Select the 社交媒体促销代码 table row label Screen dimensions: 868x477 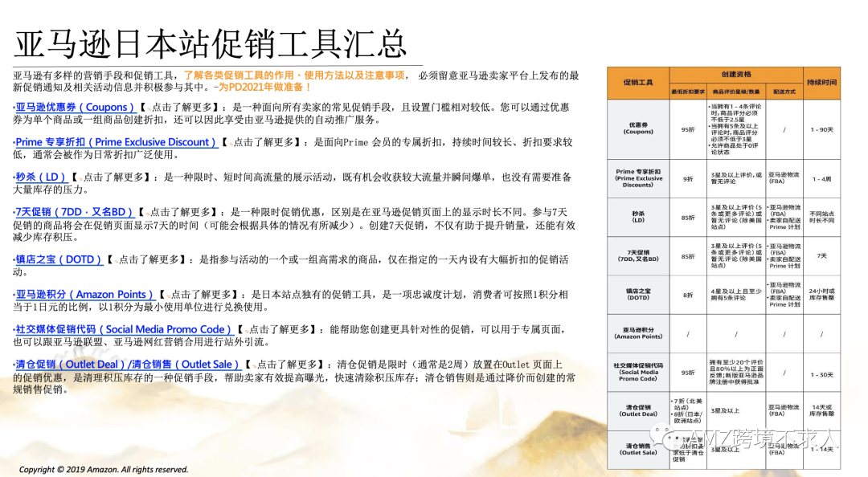[x=637, y=372]
